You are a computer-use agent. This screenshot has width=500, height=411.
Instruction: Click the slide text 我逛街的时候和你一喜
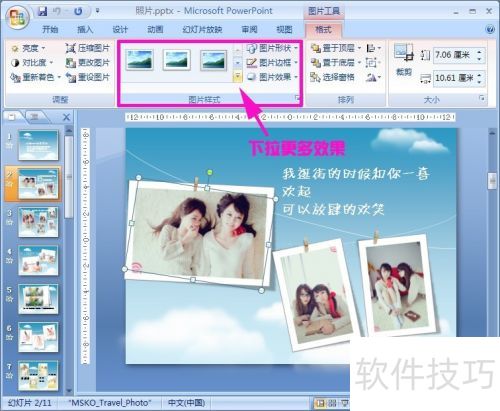click(x=356, y=174)
